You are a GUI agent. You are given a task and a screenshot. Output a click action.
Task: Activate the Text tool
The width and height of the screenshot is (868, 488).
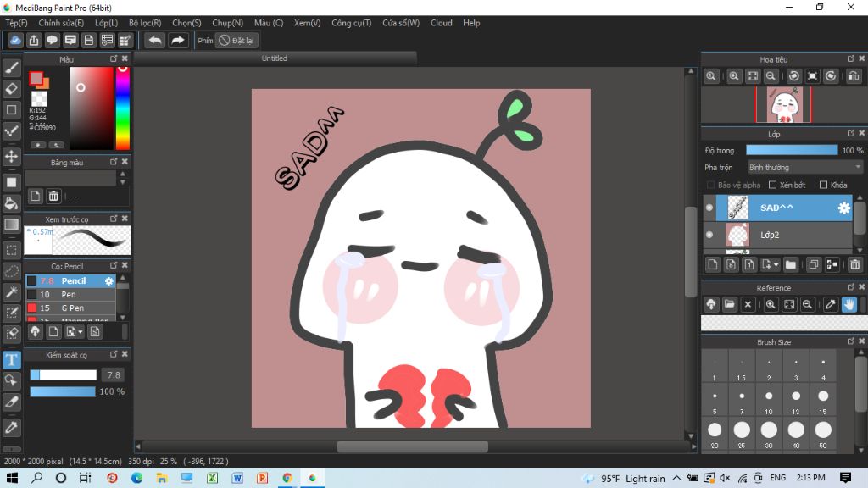12,360
